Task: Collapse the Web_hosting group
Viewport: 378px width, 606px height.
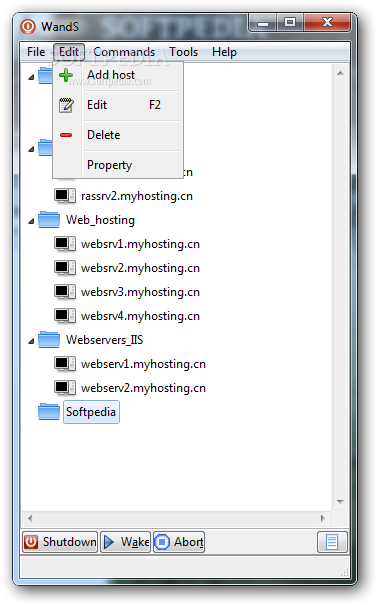Action: click(x=31, y=221)
